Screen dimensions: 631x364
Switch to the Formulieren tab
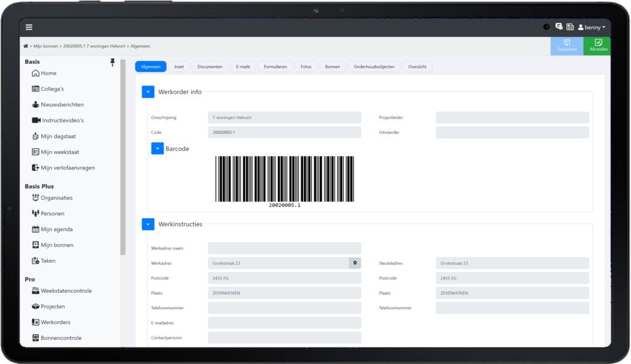[275, 67]
